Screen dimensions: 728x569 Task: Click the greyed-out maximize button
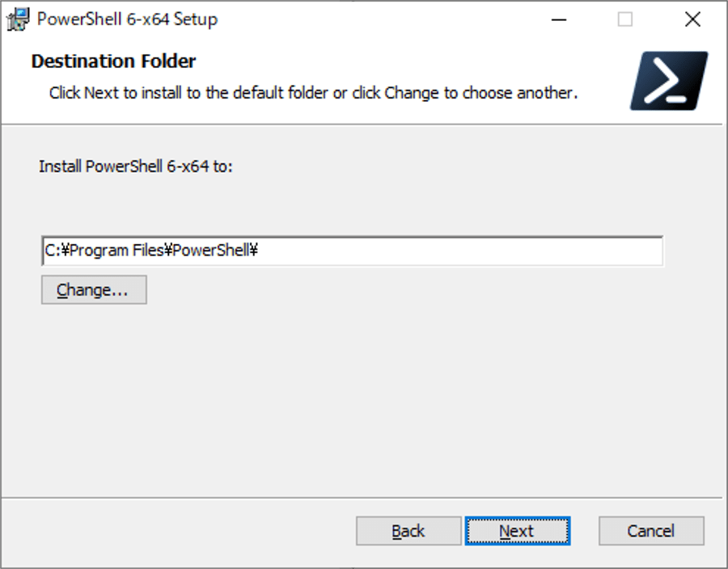click(x=625, y=19)
